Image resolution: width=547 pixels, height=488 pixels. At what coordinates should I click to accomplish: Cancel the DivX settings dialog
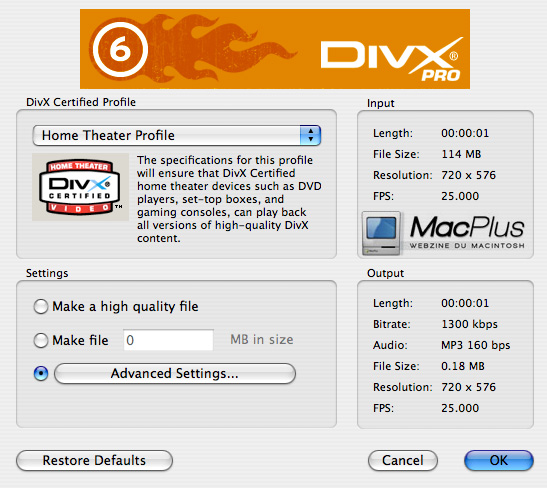coord(403,460)
